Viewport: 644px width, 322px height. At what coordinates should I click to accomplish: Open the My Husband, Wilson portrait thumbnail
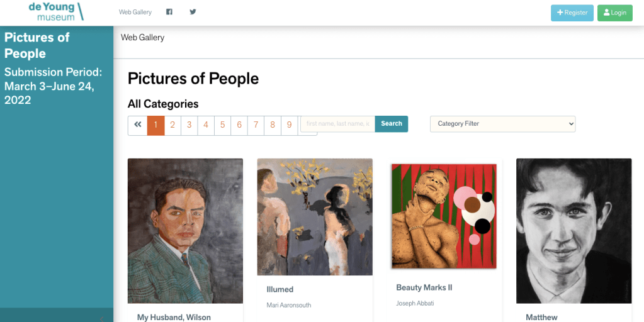[185, 230]
